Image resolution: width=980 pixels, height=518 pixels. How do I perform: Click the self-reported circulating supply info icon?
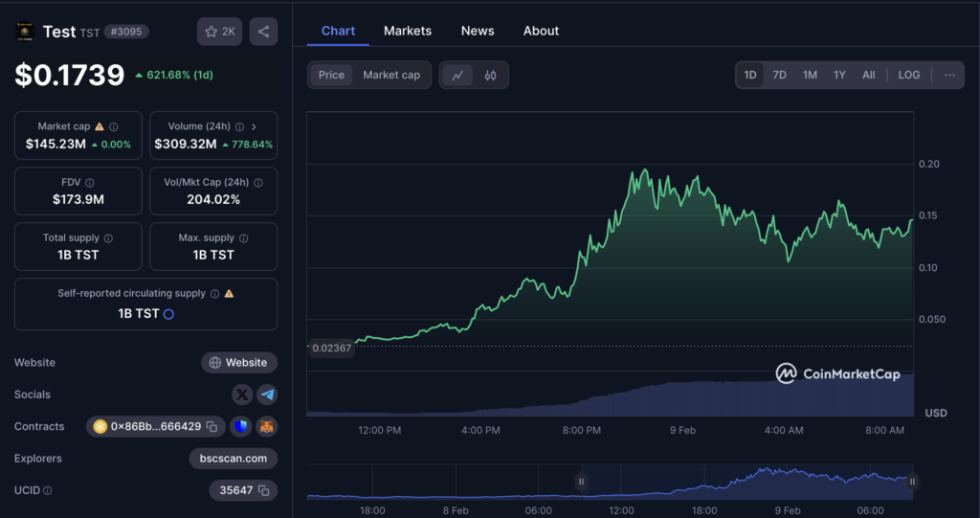coord(214,294)
